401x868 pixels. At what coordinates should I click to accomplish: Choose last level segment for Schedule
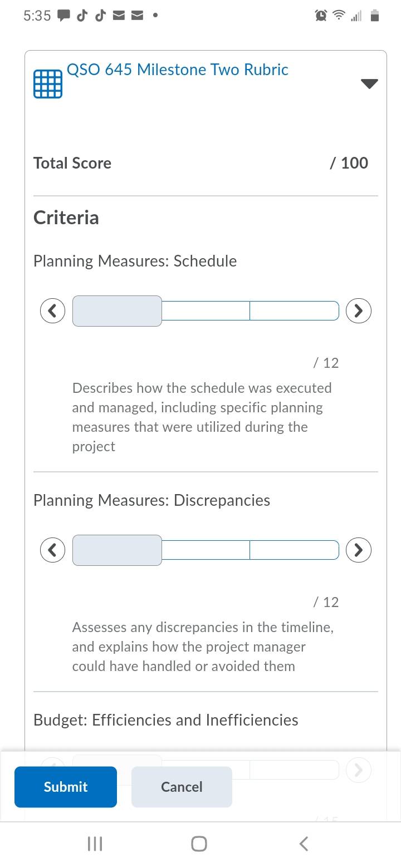294,310
